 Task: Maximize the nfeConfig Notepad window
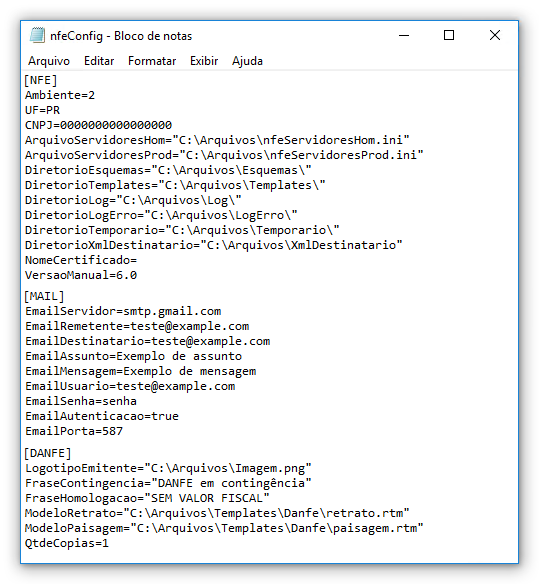point(449,36)
